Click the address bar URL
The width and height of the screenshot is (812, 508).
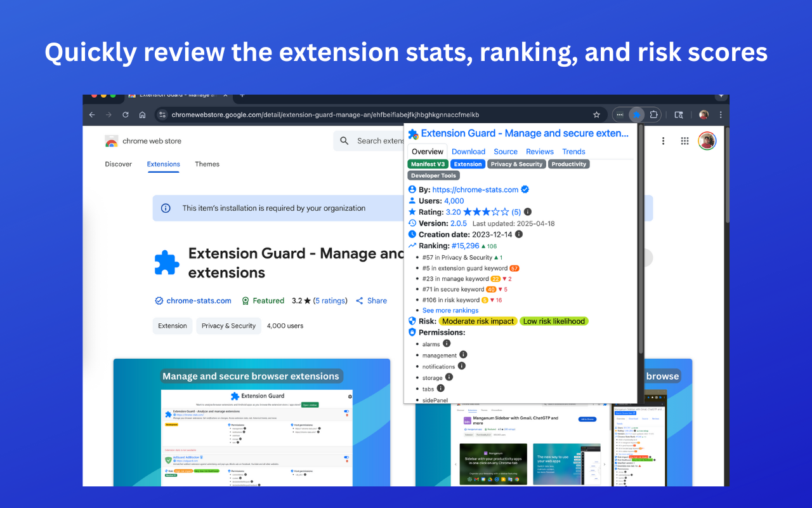(325, 115)
